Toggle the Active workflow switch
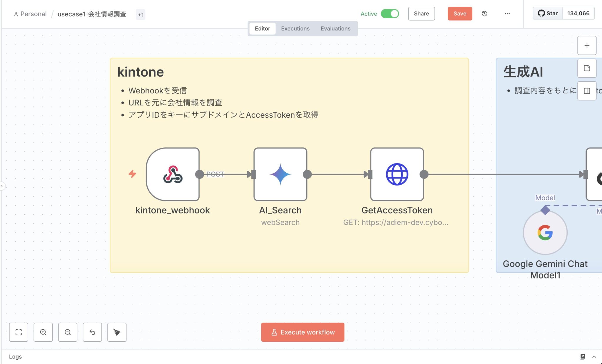The image size is (602, 364). (x=390, y=14)
